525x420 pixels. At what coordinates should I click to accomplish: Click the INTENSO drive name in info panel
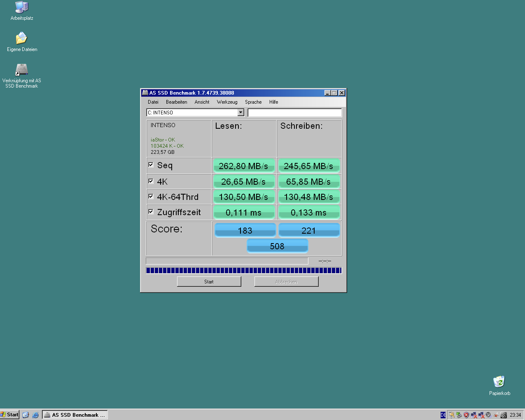point(163,125)
